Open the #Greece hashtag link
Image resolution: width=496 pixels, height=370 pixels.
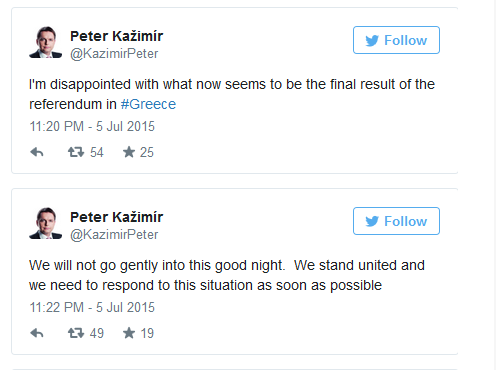coord(148,104)
